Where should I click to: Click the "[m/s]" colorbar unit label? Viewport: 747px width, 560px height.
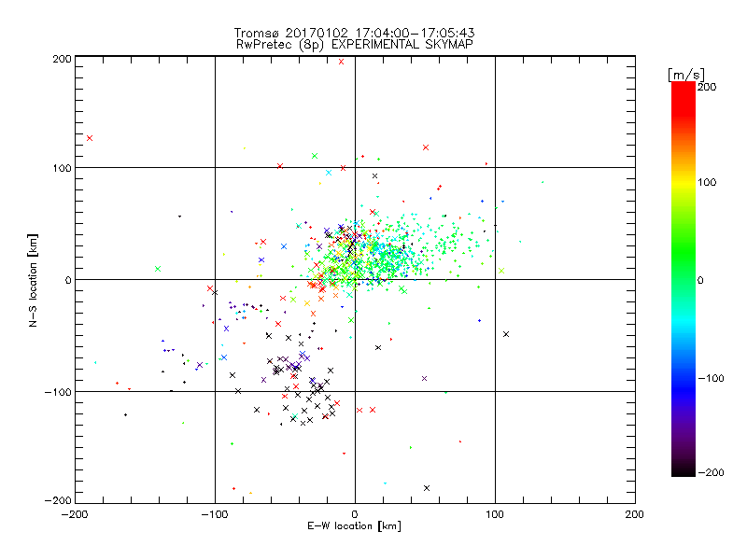(x=686, y=75)
